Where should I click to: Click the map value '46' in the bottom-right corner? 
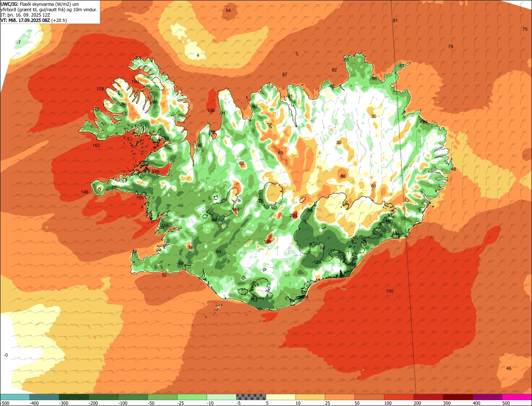pyautogui.click(x=509, y=368)
